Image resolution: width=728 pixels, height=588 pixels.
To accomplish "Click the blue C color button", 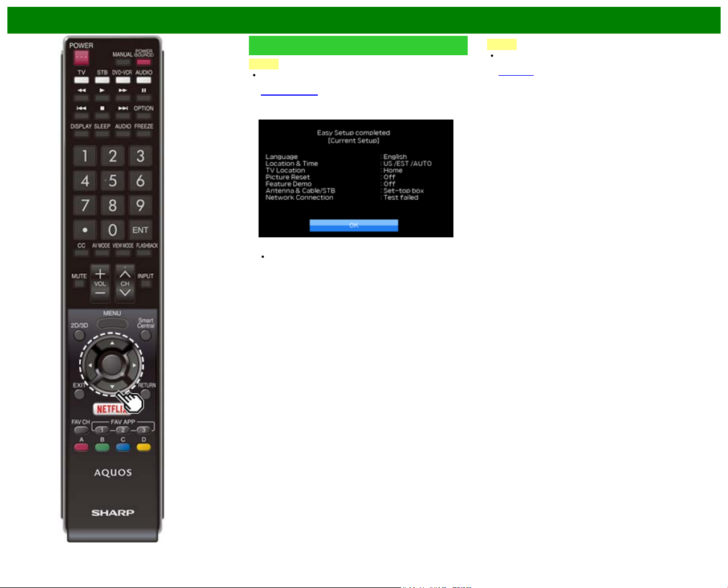I will pyautogui.click(x=123, y=447).
